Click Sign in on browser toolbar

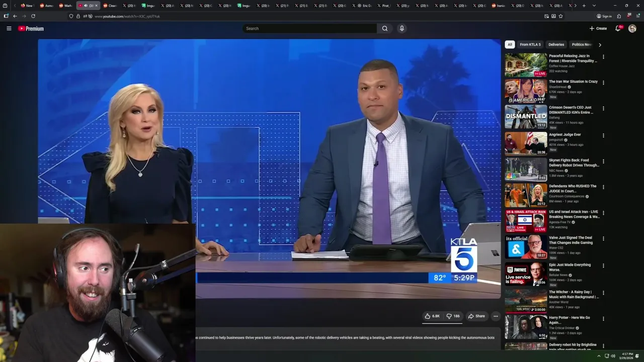(x=604, y=16)
